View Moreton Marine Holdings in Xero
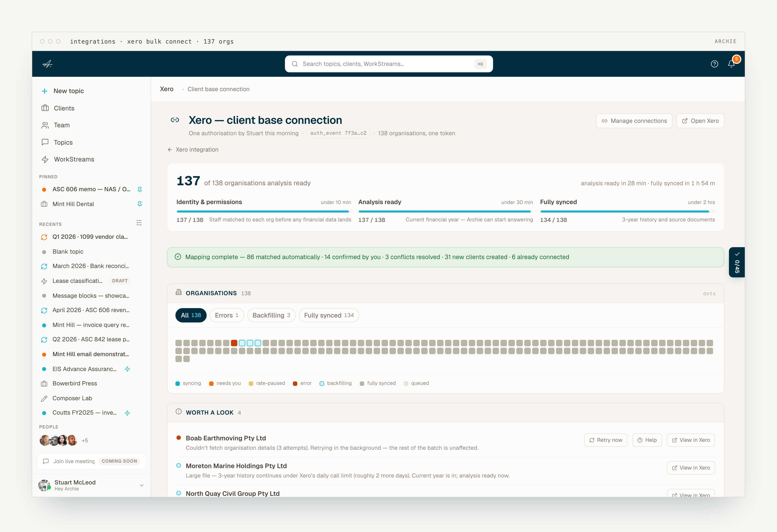Image resolution: width=777 pixels, height=532 pixels. (x=691, y=468)
